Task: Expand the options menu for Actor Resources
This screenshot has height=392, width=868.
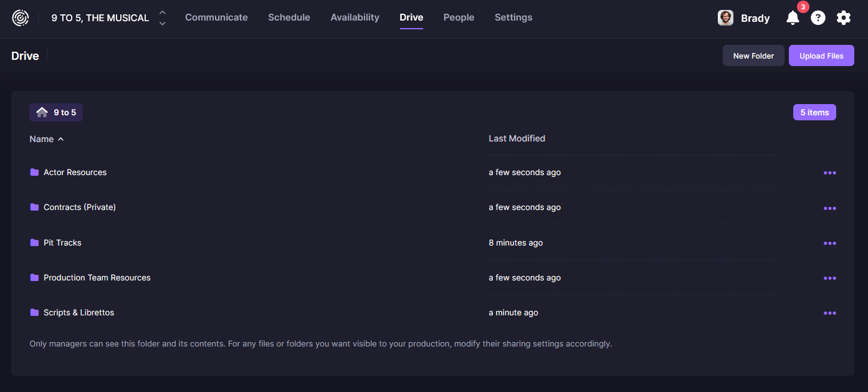Action: [829, 173]
